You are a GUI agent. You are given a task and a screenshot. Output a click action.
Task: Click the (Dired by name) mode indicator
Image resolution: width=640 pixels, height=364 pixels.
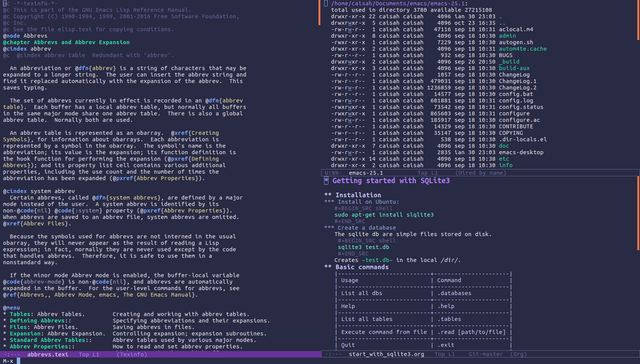point(481,173)
